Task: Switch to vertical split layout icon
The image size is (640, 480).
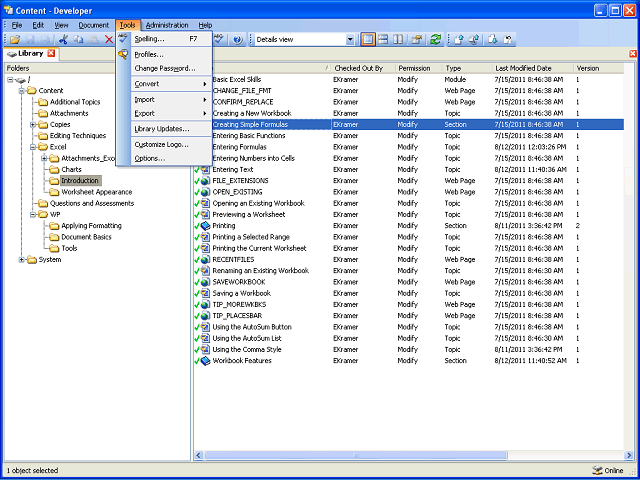Action: (398, 40)
